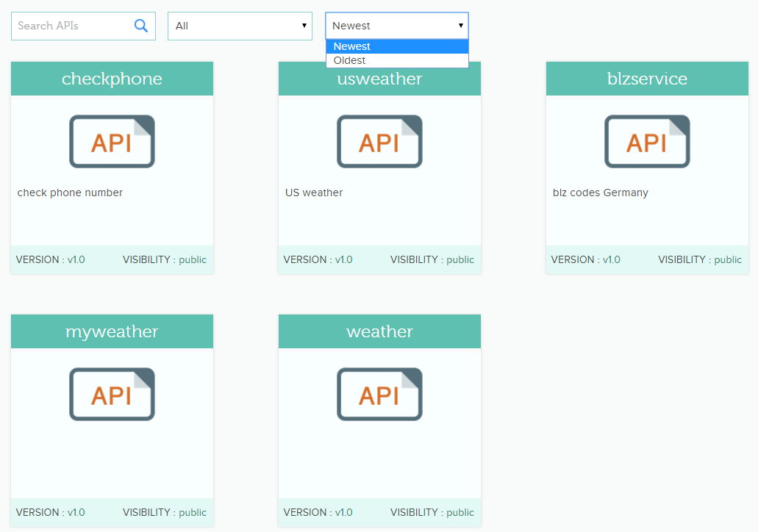Click version v1.0 on usweather card
The height and width of the screenshot is (532, 758).
[318, 260]
